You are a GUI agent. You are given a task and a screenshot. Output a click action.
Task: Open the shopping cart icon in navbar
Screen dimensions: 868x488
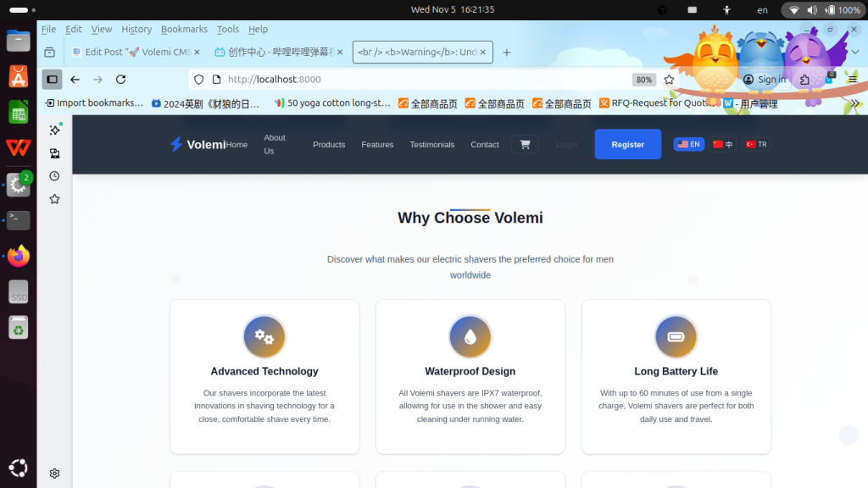pos(525,144)
